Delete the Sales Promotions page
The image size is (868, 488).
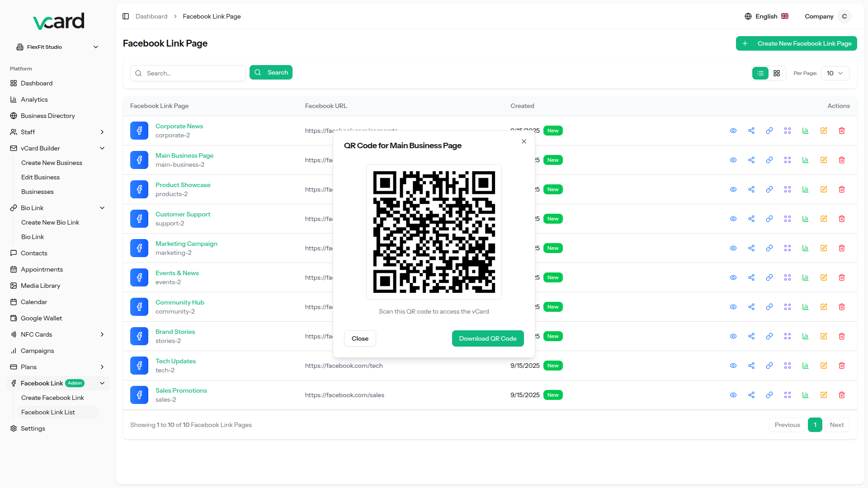click(842, 395)
